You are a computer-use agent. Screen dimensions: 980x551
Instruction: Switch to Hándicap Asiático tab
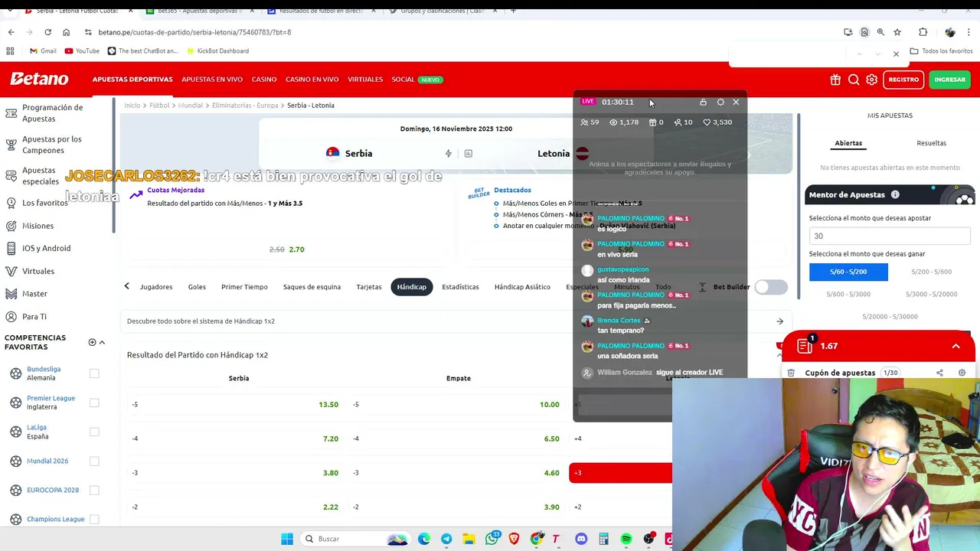[x=522, y=287]
